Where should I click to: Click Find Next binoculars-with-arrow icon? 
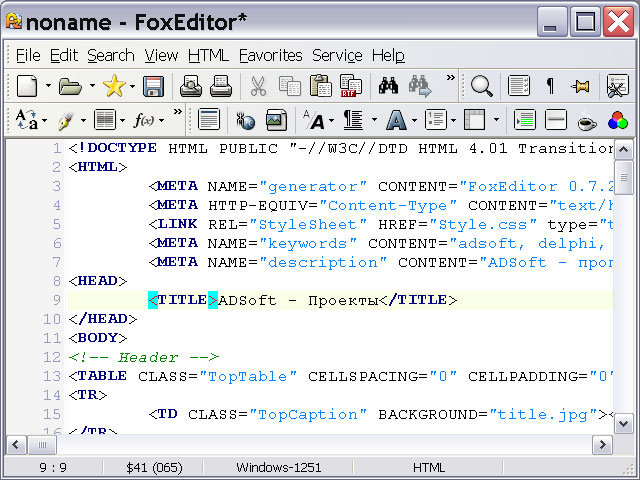tap(420, 86)
